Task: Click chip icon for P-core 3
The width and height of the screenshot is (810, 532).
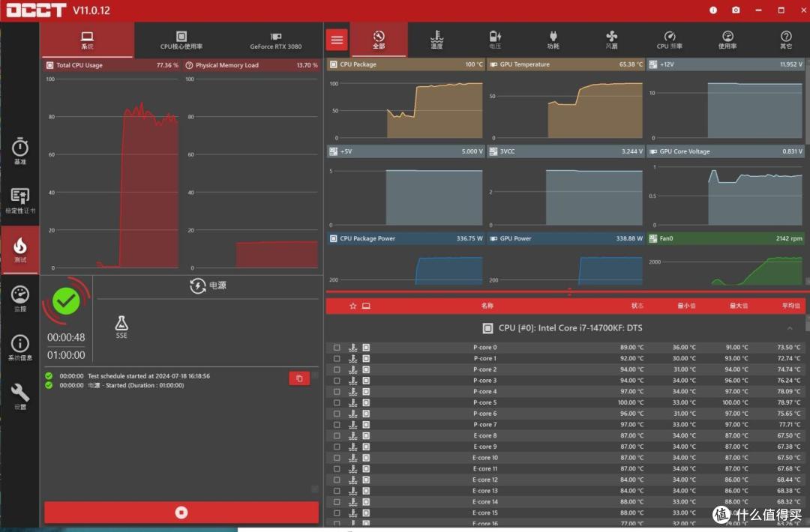Action: pos(366,381)
